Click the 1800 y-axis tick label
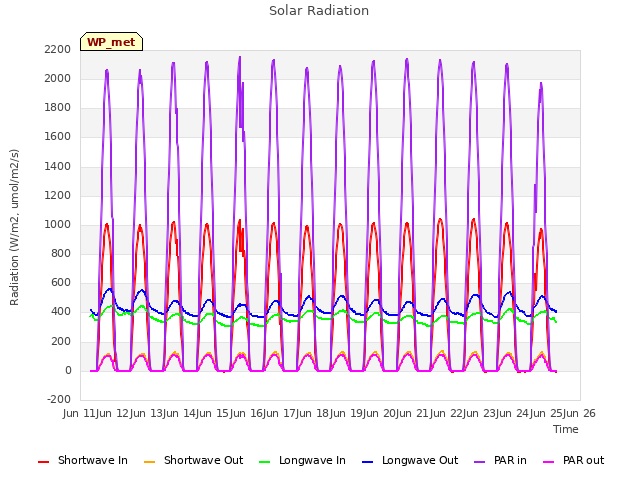Viewport: 640px width, 480px height. click(58, 108)
